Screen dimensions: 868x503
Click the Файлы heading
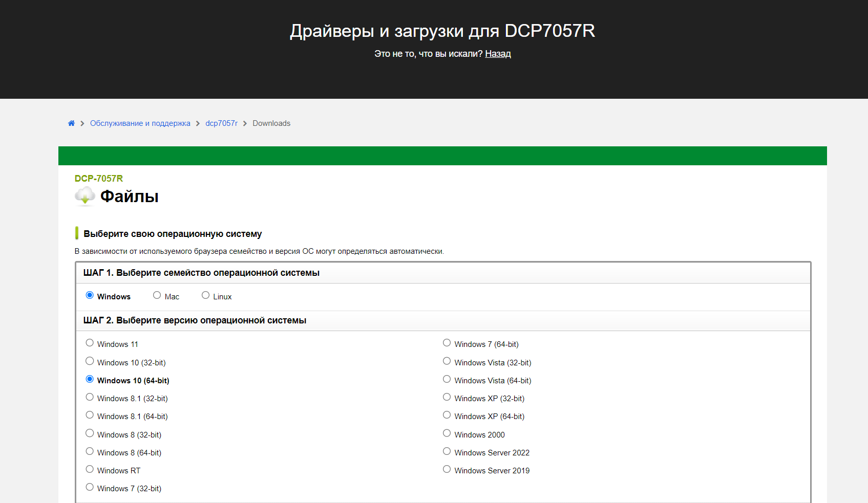tap(130, 196)
